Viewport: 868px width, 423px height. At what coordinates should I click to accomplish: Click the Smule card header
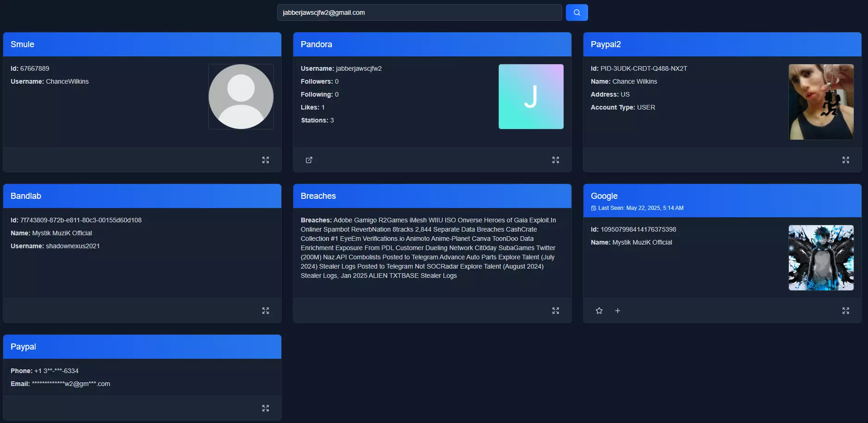pos(142,44)
